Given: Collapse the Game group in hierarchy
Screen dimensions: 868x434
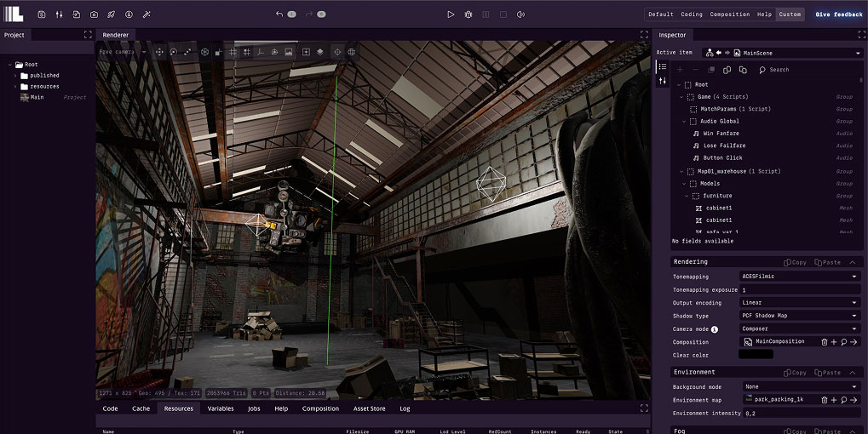Looking at the screenshot, I should [681, 97].
